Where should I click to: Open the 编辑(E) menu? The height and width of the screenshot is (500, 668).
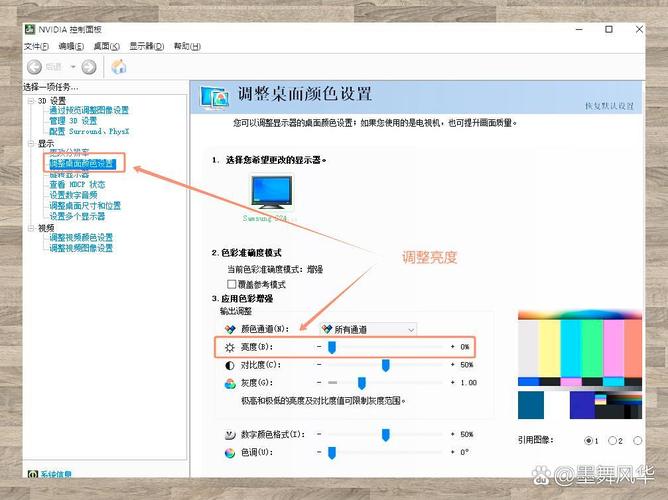coord(71,46)
